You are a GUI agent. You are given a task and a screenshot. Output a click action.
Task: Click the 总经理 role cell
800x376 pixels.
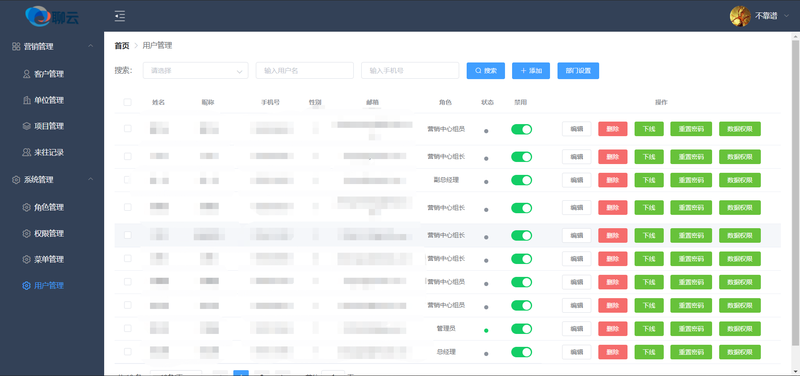pyautogui.click(x=446, y=352)
